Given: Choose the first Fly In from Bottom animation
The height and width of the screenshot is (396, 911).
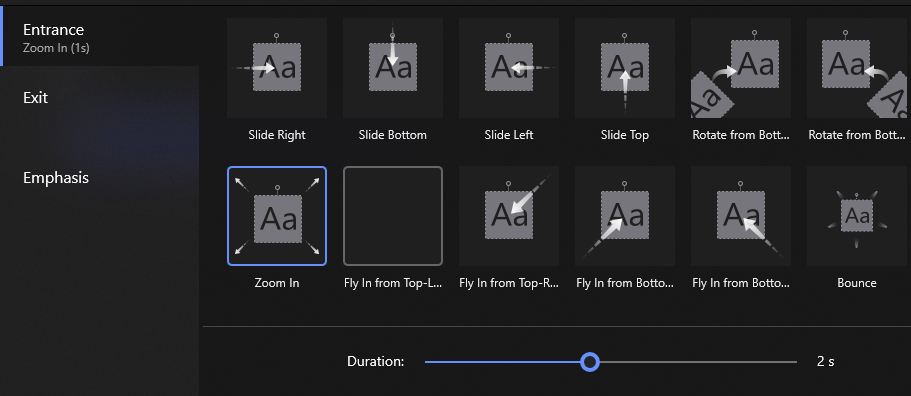Looking at the screenshot, I should point(625,216).
